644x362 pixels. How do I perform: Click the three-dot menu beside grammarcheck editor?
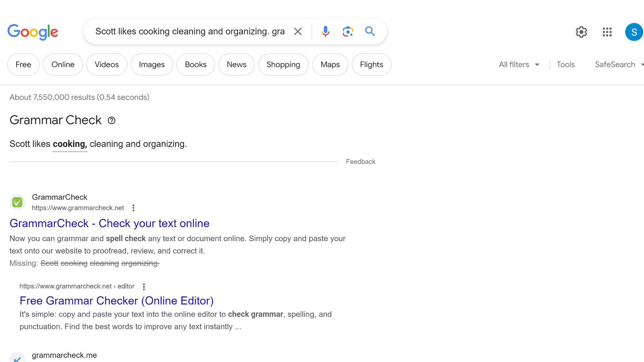coord(144,287)
